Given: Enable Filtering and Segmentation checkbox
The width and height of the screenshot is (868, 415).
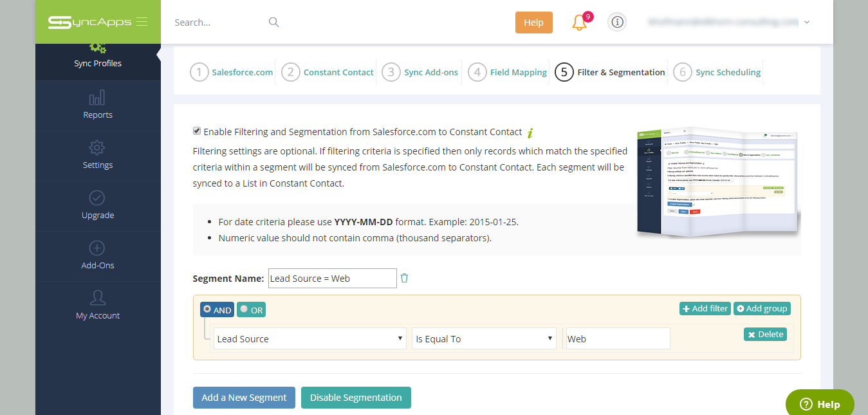Looking at the screenshot, I should click(x=197, y=131).
